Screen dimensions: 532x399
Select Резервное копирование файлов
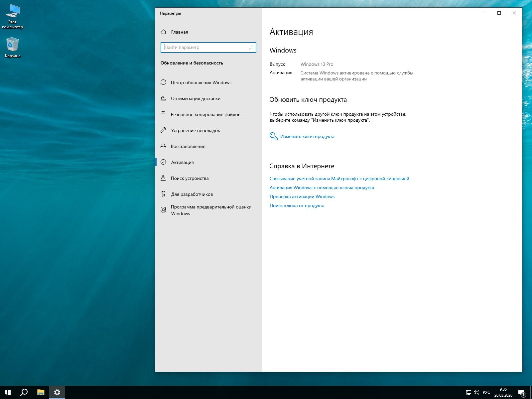tap(205, 114)
